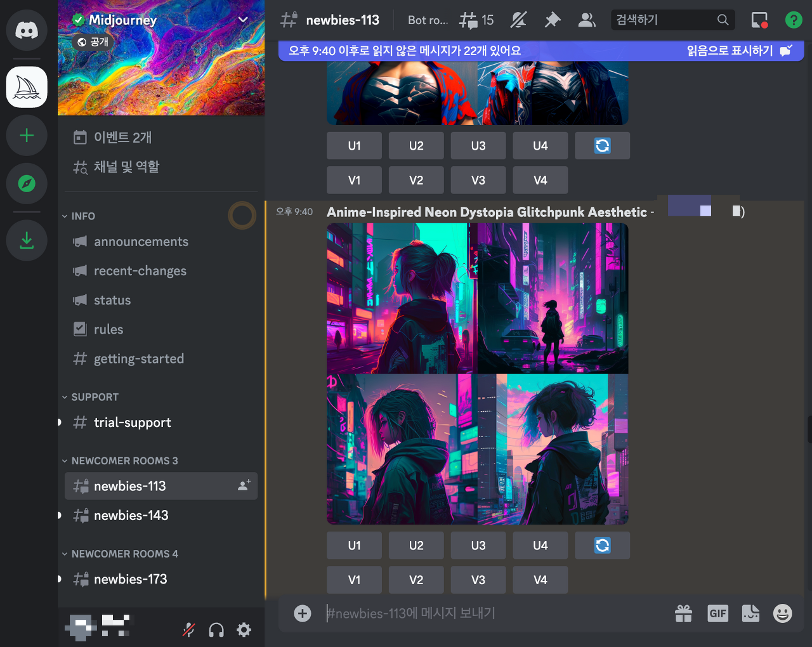Toggle channel notification mute bell

pos(518,20)
